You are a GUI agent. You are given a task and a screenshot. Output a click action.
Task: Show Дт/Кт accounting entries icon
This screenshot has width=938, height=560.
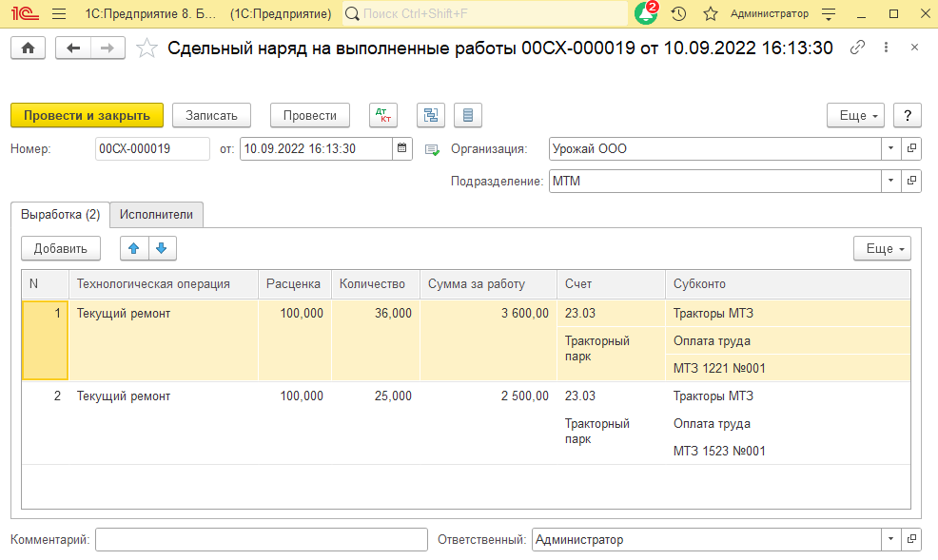point(383,115)
